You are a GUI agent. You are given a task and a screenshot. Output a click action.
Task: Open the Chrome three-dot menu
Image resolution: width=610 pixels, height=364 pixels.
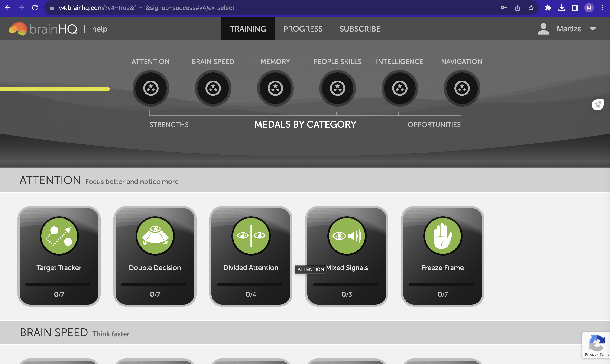(602, 8)
